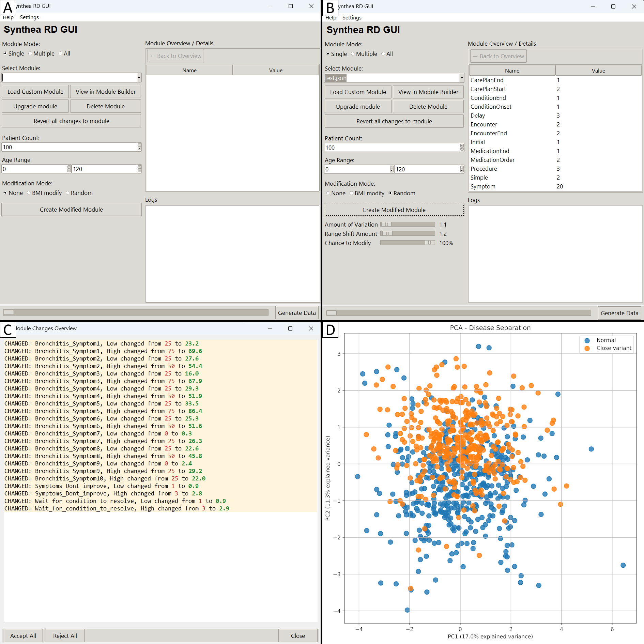Click Delete Module in window B
This screenshot has height=644, width=644.
(x=428, y=107)
